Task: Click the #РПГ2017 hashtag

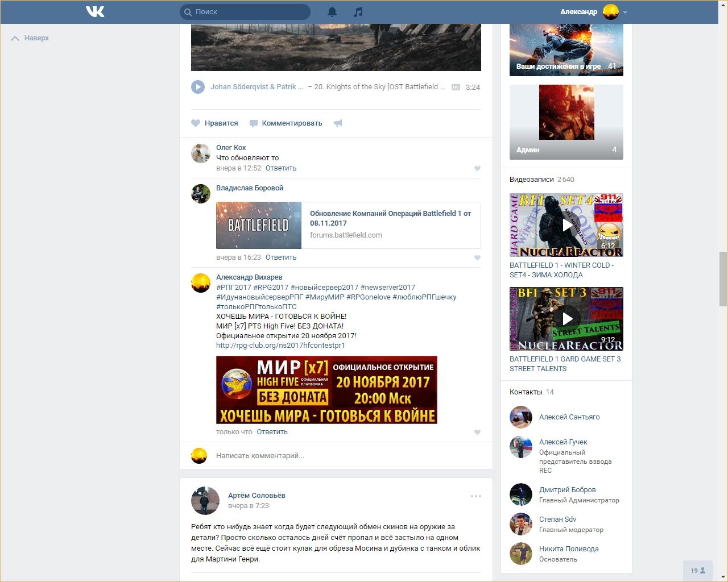Action: 234,288
